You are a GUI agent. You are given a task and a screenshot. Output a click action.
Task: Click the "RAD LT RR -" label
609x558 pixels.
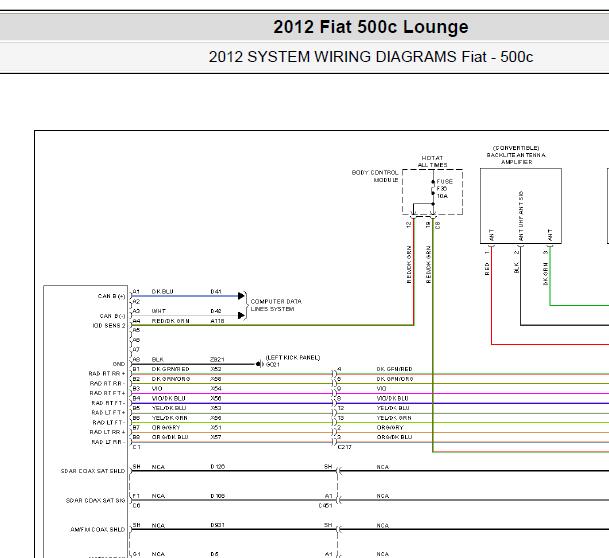[x=108, y=442]
